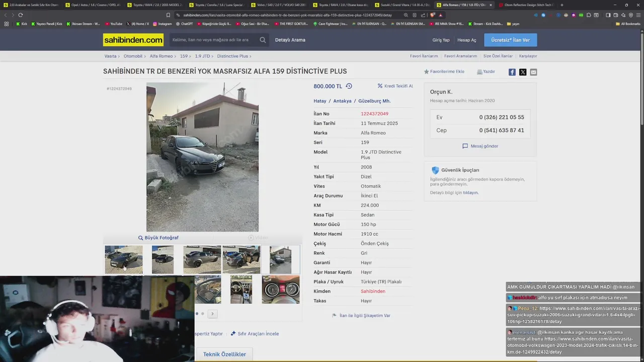Screen dimensions: 644x362
Task: Open the Karşılaştır link
Action: pos(528,56)
